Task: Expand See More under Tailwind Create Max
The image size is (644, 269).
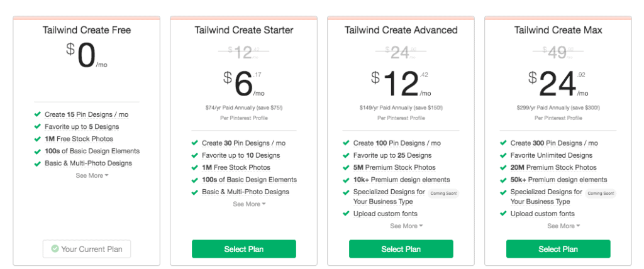Action: 563,226
